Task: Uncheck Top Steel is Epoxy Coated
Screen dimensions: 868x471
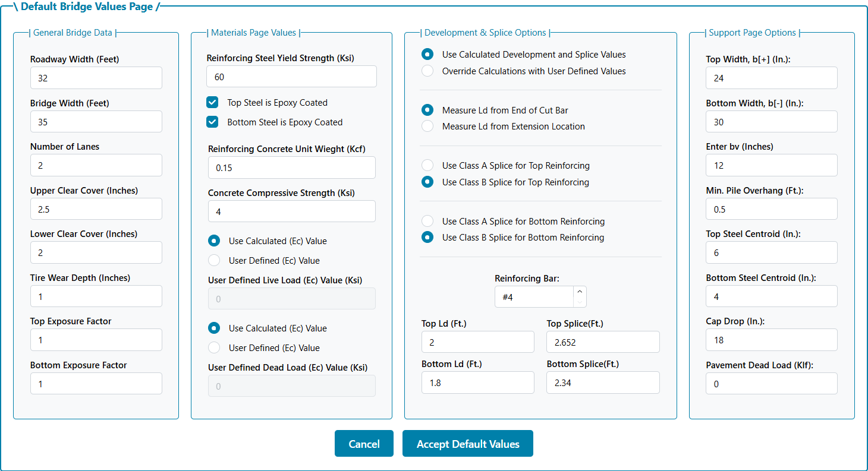Action: coord(212,103)
